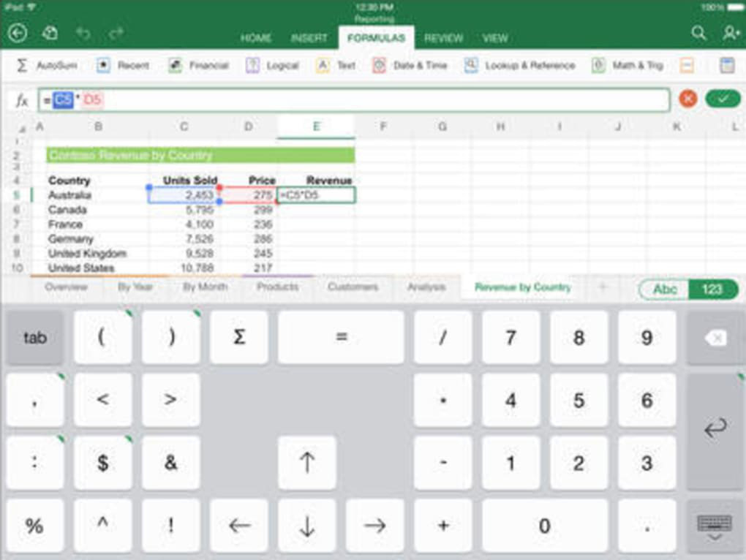746x560 pixels.
Task: Tap the back arrow icon
Action: coord(18,34)
